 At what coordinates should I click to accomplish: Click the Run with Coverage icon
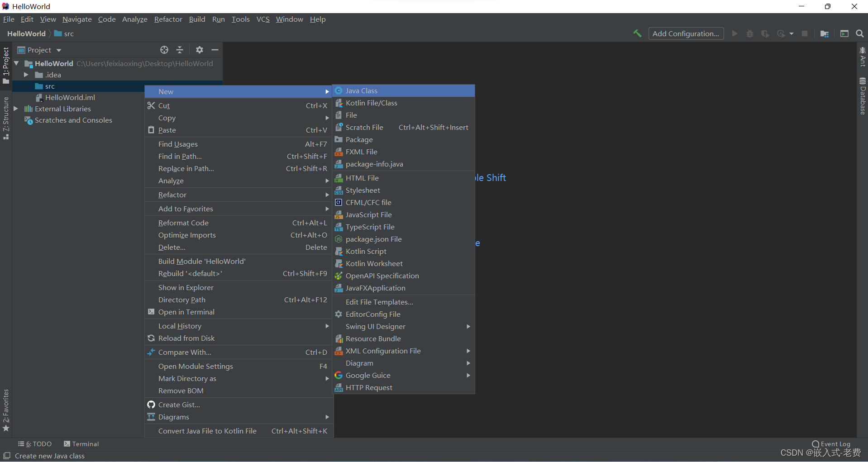click(x=765, y=33)
